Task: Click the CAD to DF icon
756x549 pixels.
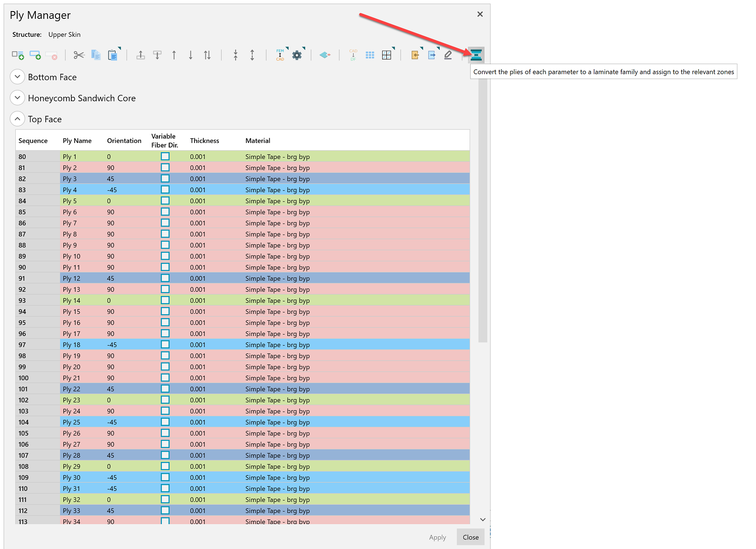Action: click(353, 55)
